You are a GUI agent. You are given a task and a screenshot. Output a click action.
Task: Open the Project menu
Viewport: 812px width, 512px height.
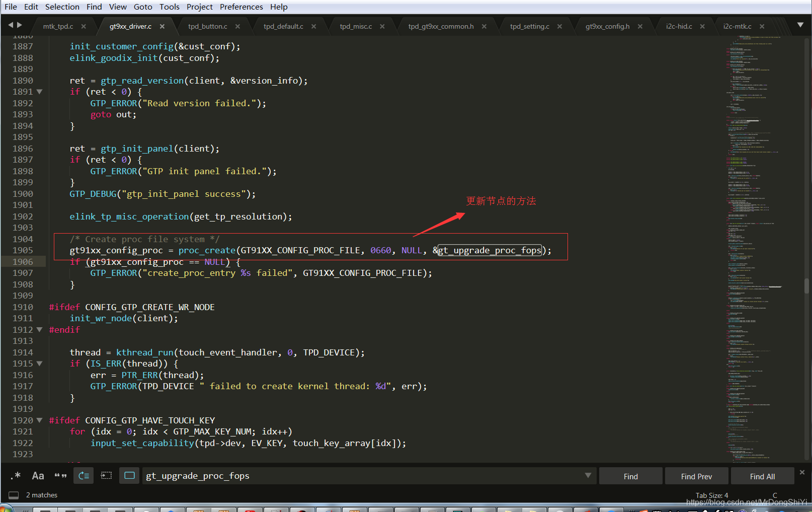click(200, 7)
